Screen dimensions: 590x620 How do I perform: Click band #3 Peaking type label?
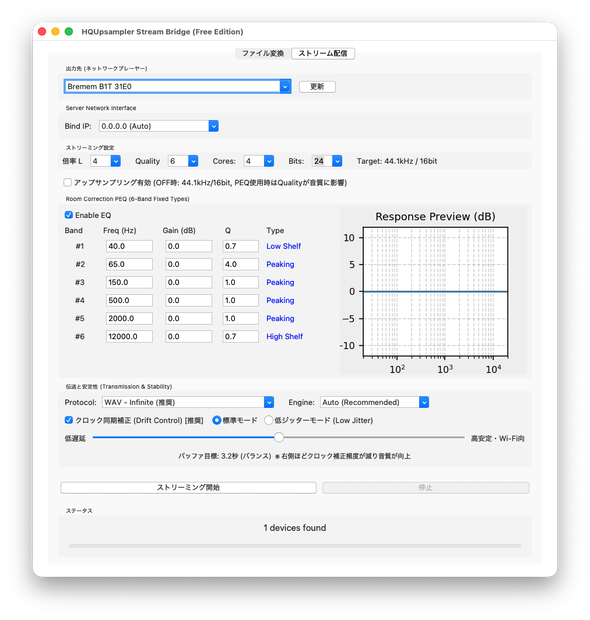tap(280, 282)
